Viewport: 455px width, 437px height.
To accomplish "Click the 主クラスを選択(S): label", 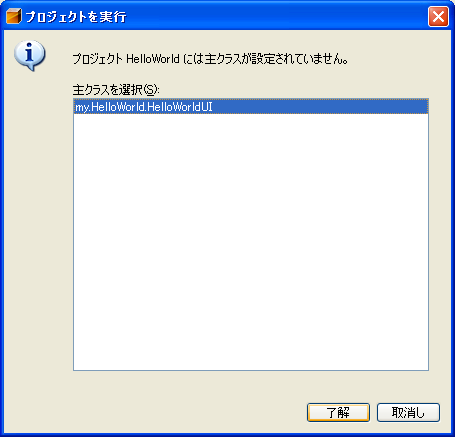I will point(116,90).
